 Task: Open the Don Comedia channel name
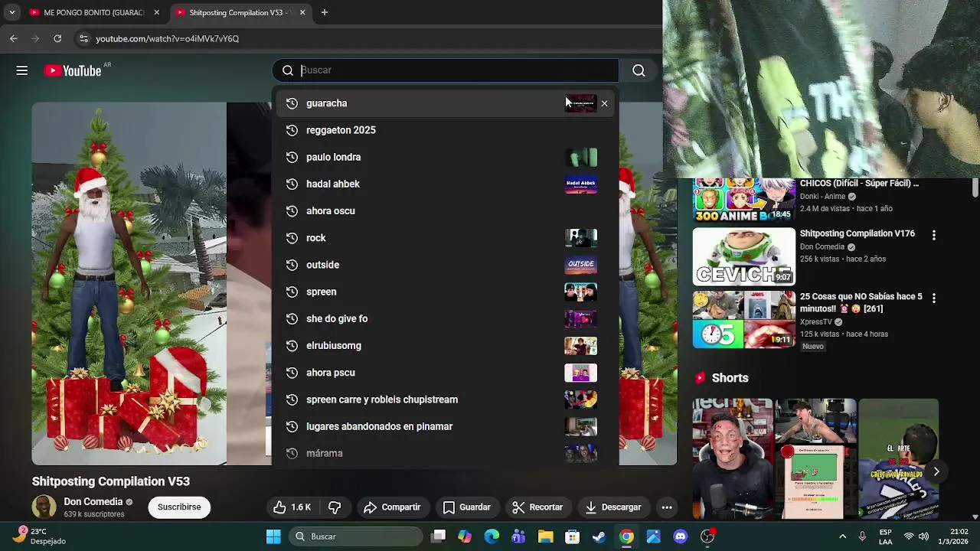93,502
